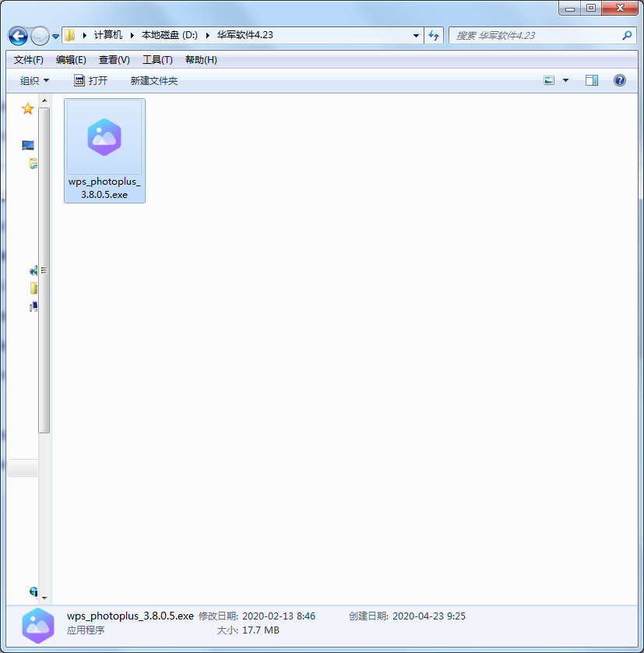Click the magnifier icon in the search box
This screenshot has height=653, width=644.
coord(627,35)
